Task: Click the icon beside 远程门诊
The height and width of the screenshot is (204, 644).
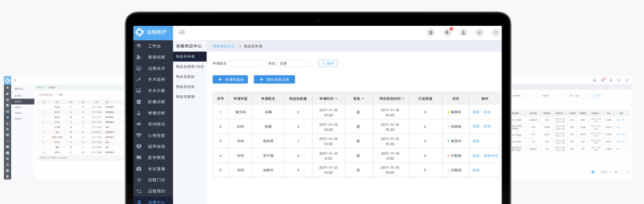Action: [x=139, y=180]
